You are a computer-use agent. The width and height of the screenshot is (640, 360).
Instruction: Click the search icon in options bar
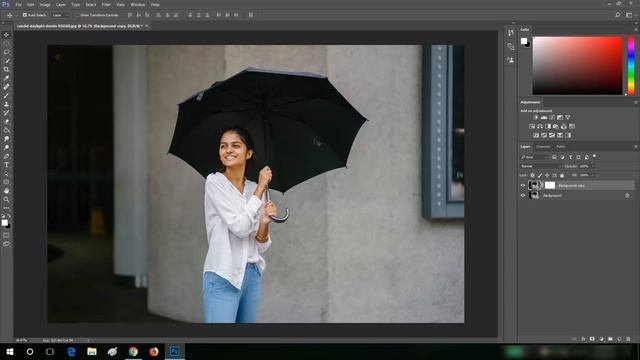pyautogui.click(x=618, y=15)
